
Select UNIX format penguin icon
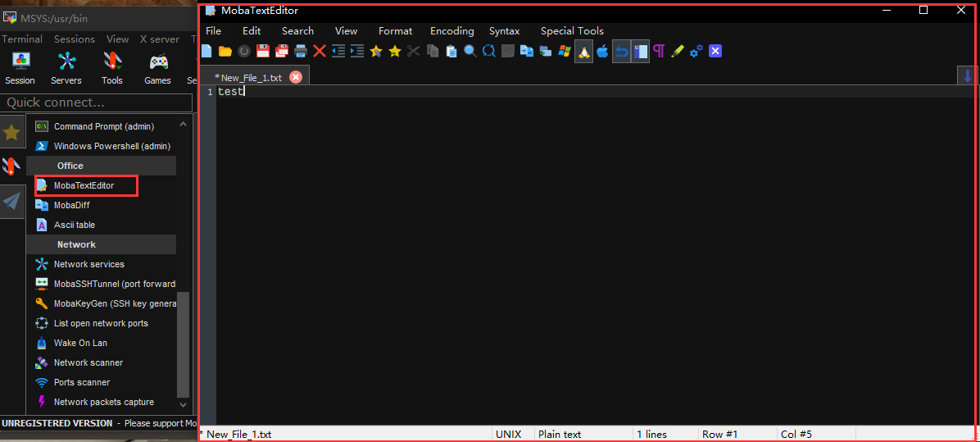tap(583, 52)
